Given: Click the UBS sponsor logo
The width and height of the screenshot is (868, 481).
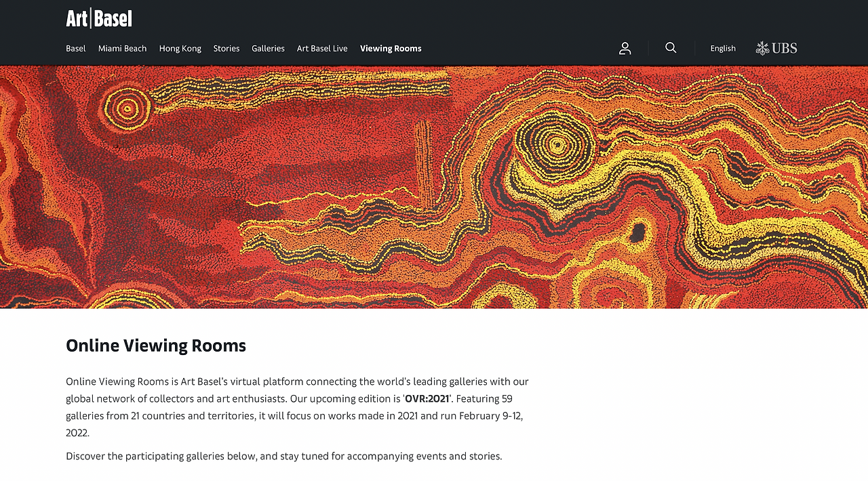Looking at the screenshot, I should point(776,48).
